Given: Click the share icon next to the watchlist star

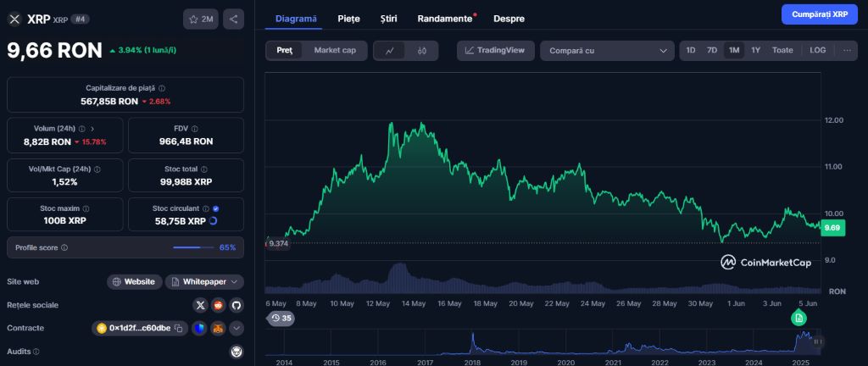Looking at the screenshot, I should [234, 19].
